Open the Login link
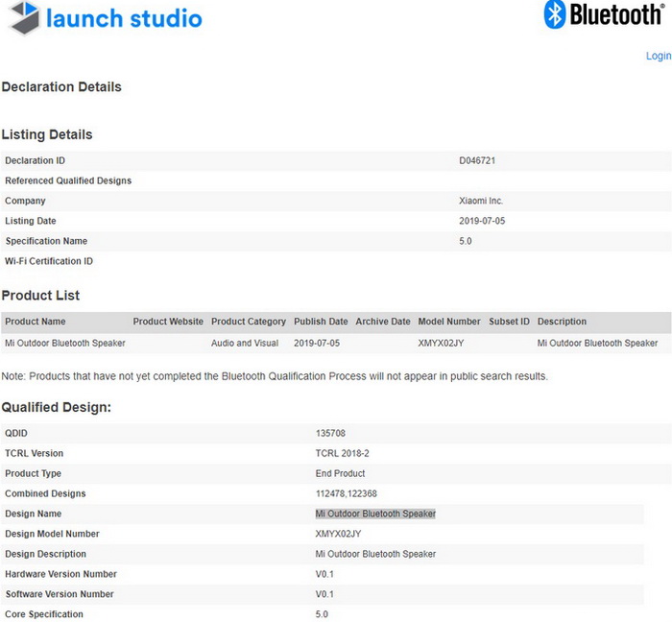This screenshot has width=672, height=622. 659,56
